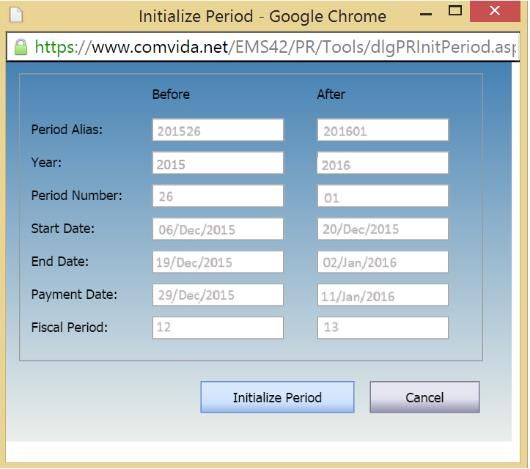This screenshot has width=530, height=469.
Task: Maximize the Chrome popup window
Action: click(455, 11)
